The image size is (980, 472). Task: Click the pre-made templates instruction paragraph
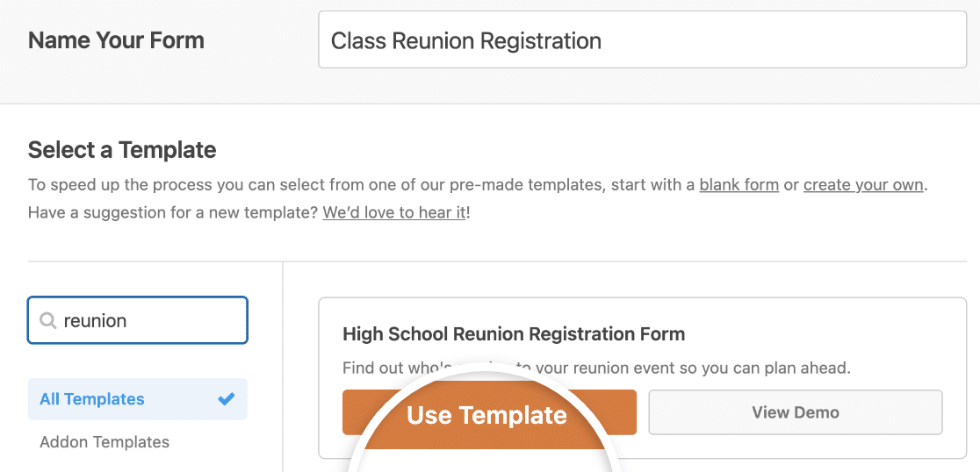[478, 199]
